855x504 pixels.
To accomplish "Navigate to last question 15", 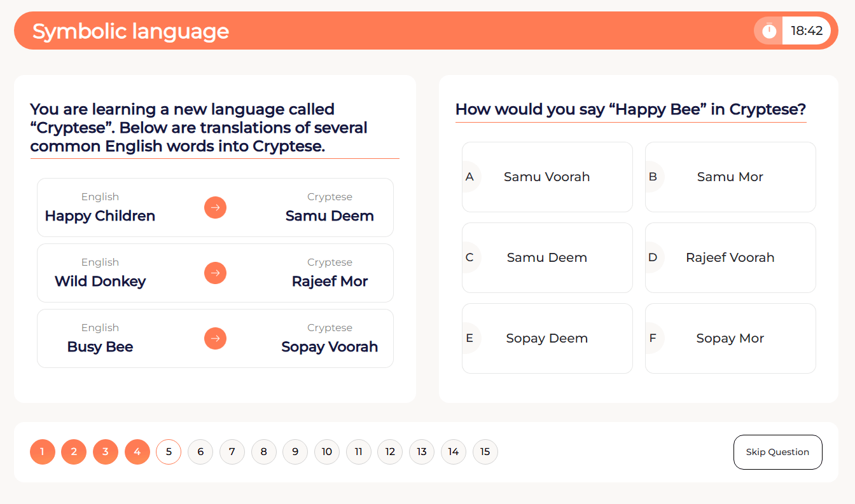I will pos(485,452).
